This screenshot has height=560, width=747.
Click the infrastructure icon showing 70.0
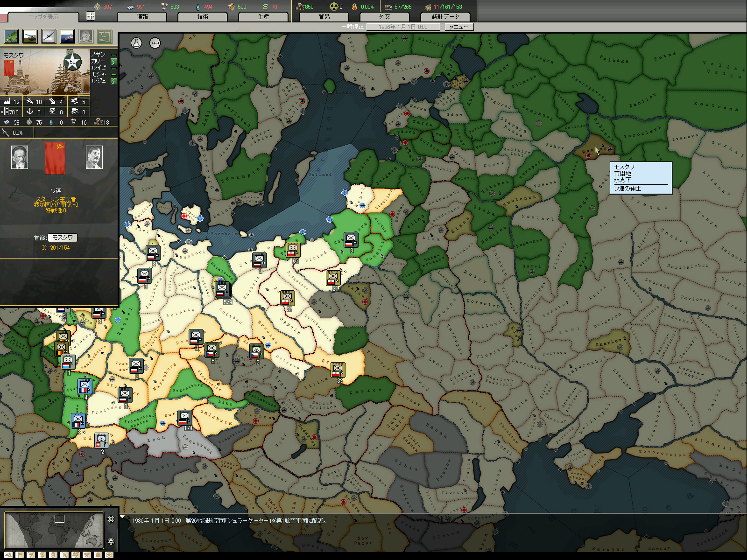(x=5, y=112)
